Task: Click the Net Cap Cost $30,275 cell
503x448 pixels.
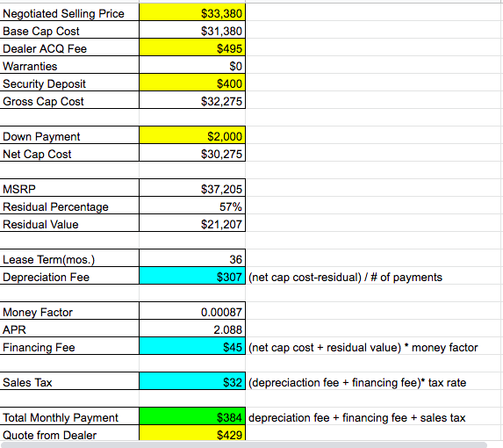Action: 192,153
